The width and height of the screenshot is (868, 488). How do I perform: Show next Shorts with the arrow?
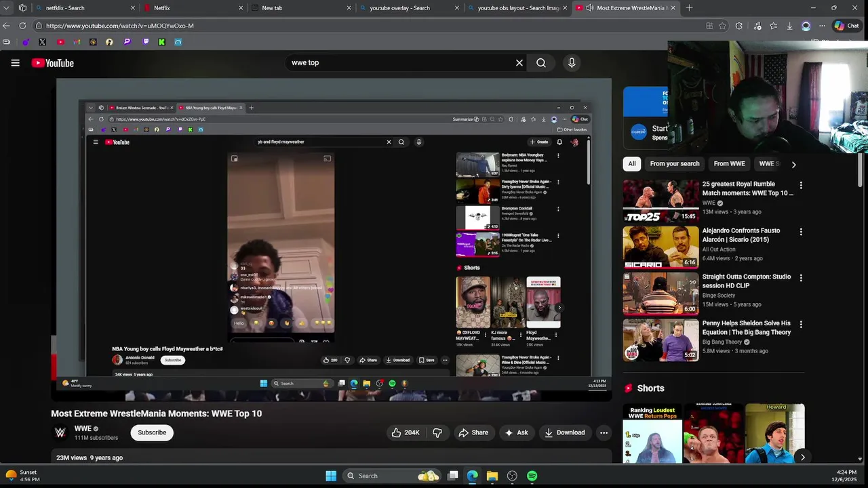pos(802,457)
